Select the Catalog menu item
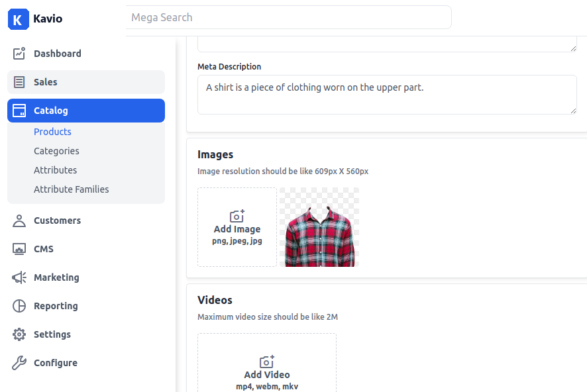This screenshot has height=392, width=587. click(86, 111)
